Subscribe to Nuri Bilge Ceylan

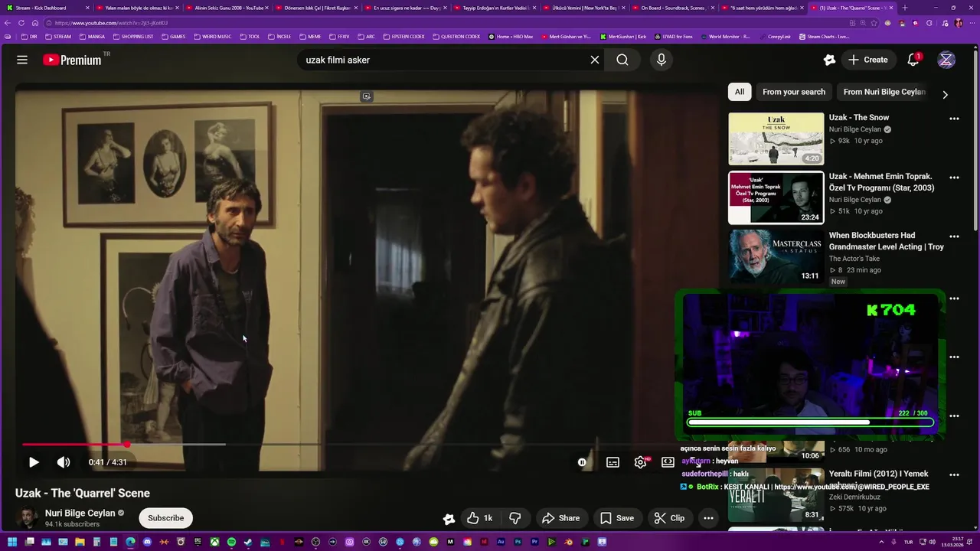[x=166, y=518]
